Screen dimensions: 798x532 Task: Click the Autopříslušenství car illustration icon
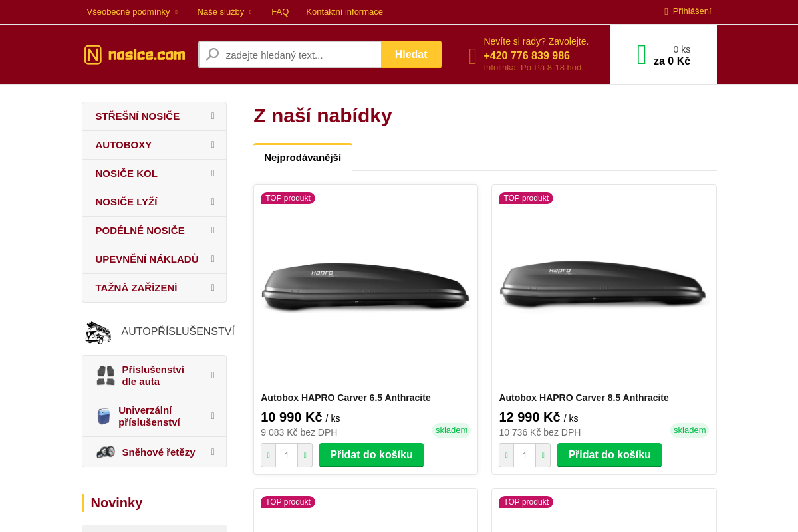pos(98,331)
